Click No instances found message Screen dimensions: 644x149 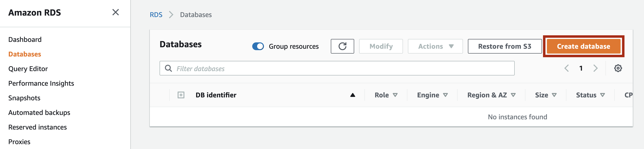point(517,117)
